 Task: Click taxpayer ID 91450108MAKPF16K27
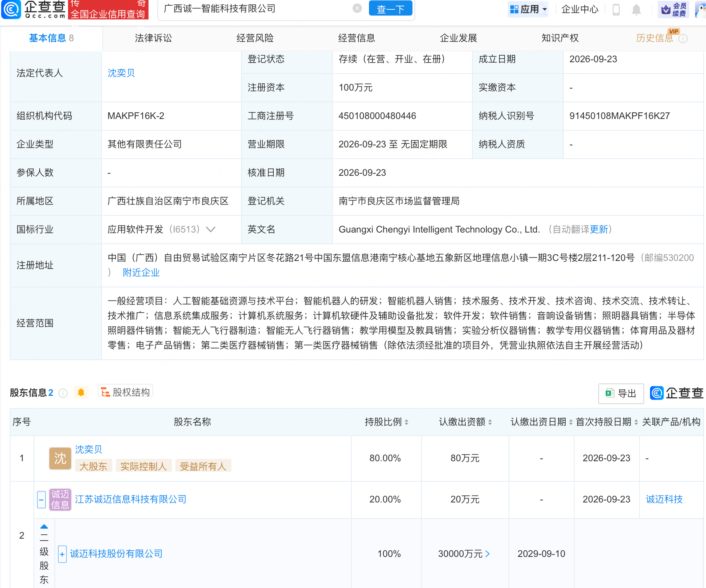(x=620, y=116)
